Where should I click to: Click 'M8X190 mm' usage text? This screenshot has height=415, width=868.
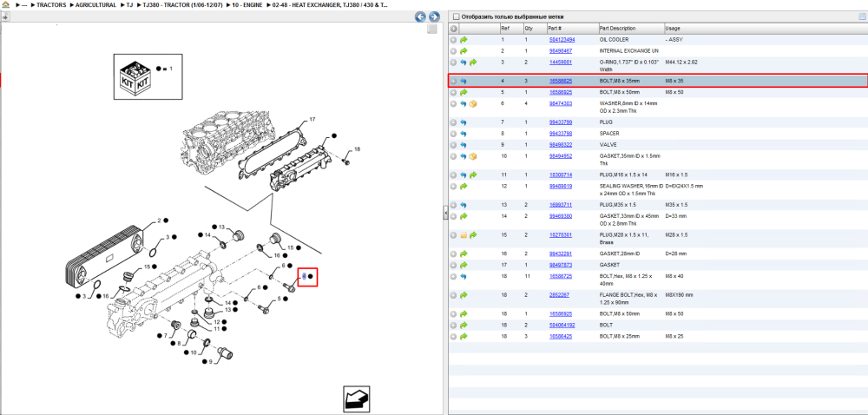coord(680,295)
